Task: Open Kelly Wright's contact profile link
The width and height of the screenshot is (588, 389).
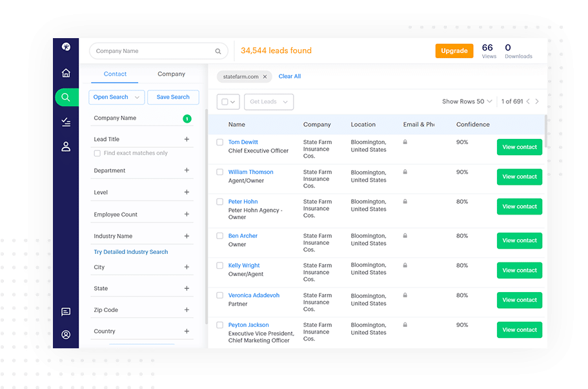Action: (243, 265)
